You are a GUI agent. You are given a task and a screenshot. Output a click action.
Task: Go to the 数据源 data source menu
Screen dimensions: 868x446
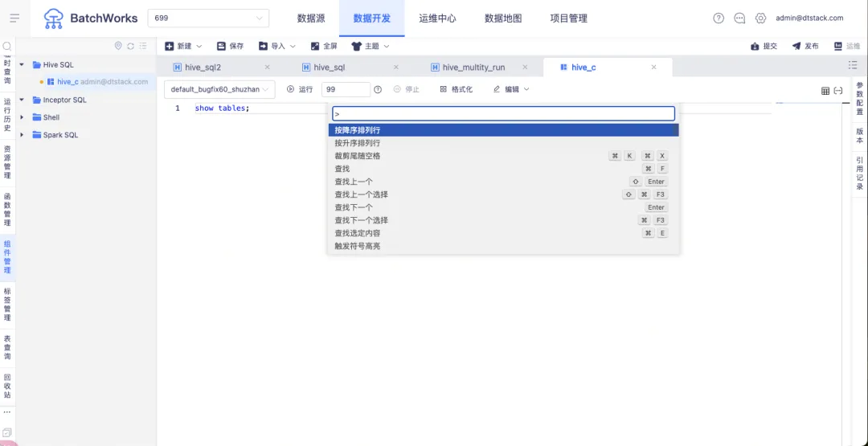[x=311, y=18]
